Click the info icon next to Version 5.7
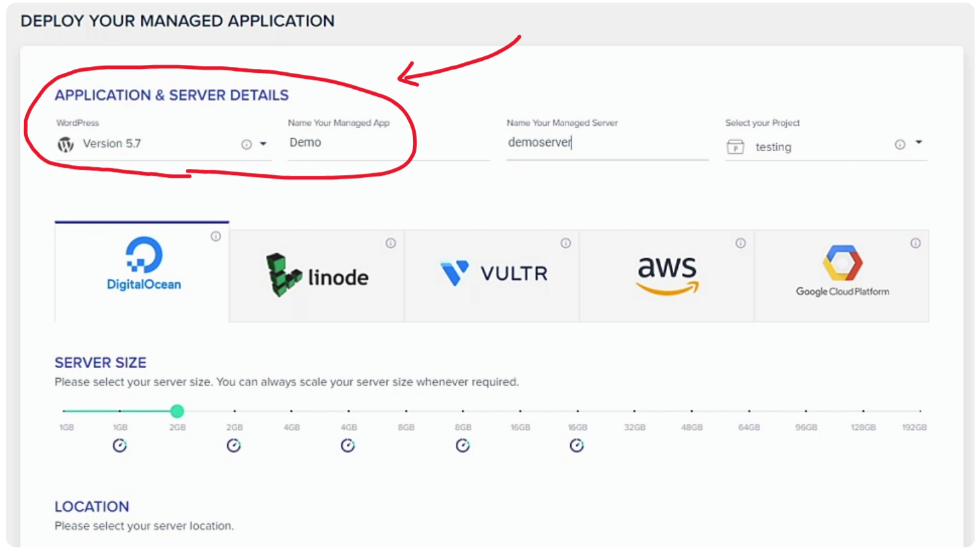This screenshot has width=980, height=556. 247,144
